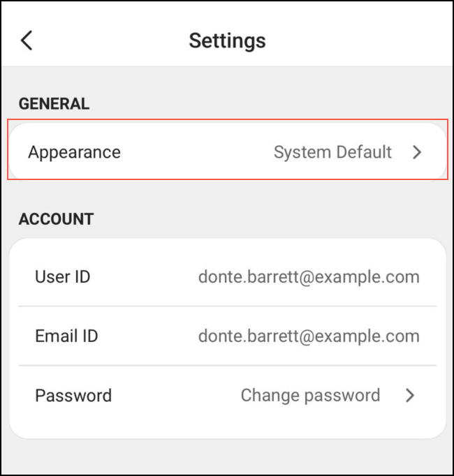Expand the Appearance row chevron
Viewport: 454px width, 476px height.
[417, 152]
